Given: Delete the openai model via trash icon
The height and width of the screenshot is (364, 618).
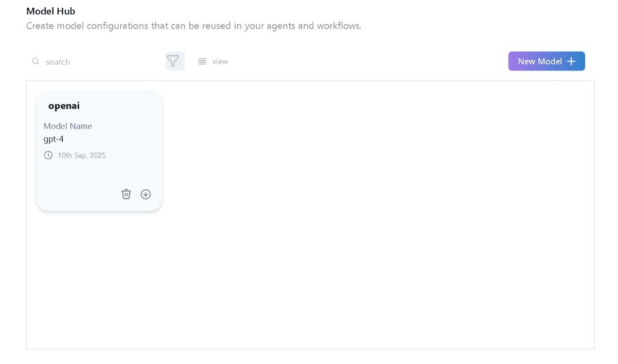Looking at the screenshot, I should click(126, 194).
